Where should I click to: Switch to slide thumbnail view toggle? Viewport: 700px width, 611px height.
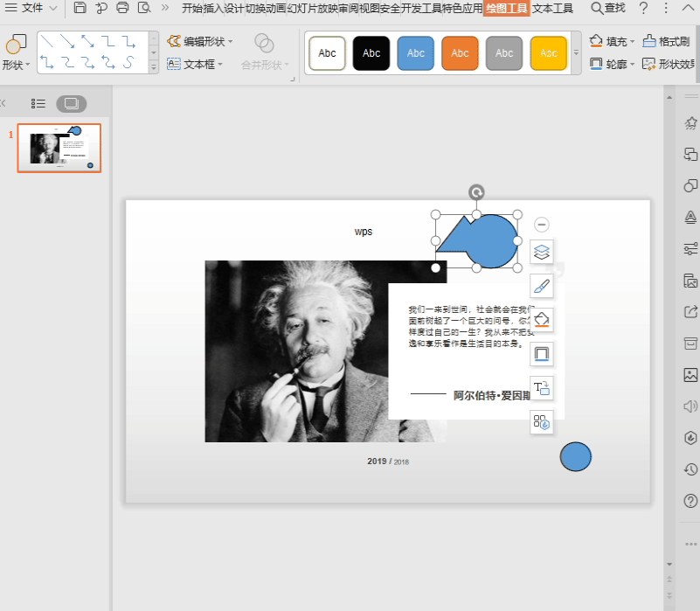(x=72, y=104)
